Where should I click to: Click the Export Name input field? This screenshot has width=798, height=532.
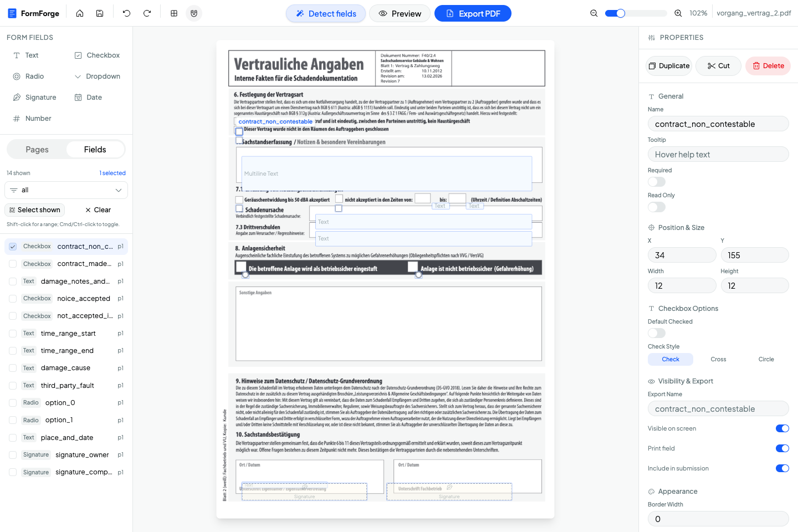pyautogui.click(x=718, y=409)
